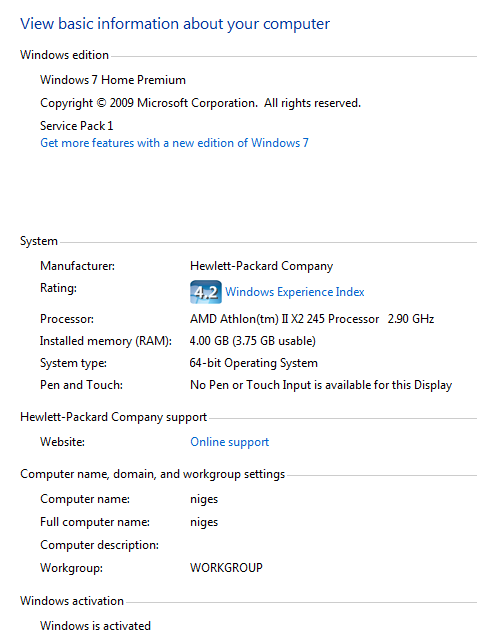Click the Windows edition section header
This screenshot has width=477, height=639.
64,55
